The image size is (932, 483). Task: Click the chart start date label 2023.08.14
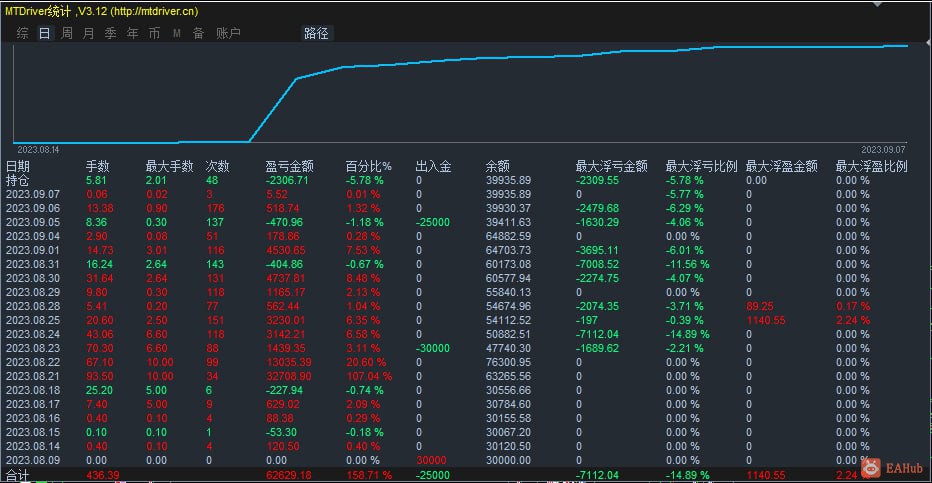point(38,150)
